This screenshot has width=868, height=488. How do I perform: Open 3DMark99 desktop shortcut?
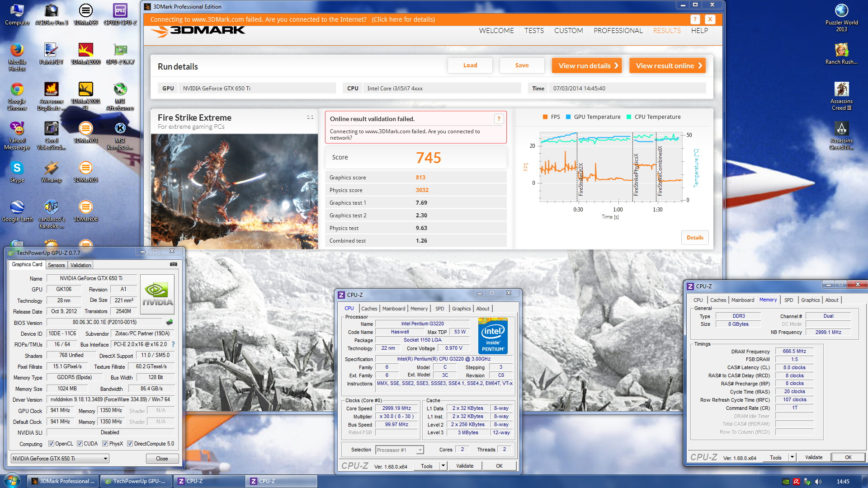pos(85,14)
